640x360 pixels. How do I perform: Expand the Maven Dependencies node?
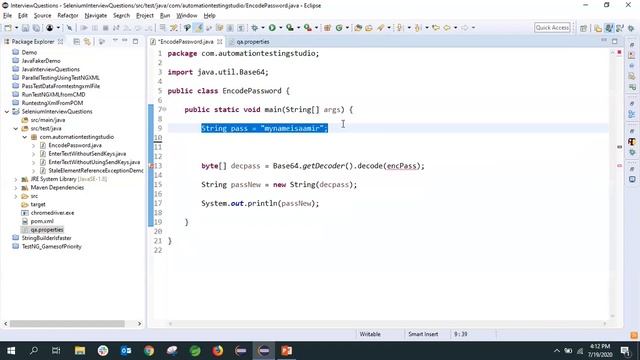click(x=16, y=188)
